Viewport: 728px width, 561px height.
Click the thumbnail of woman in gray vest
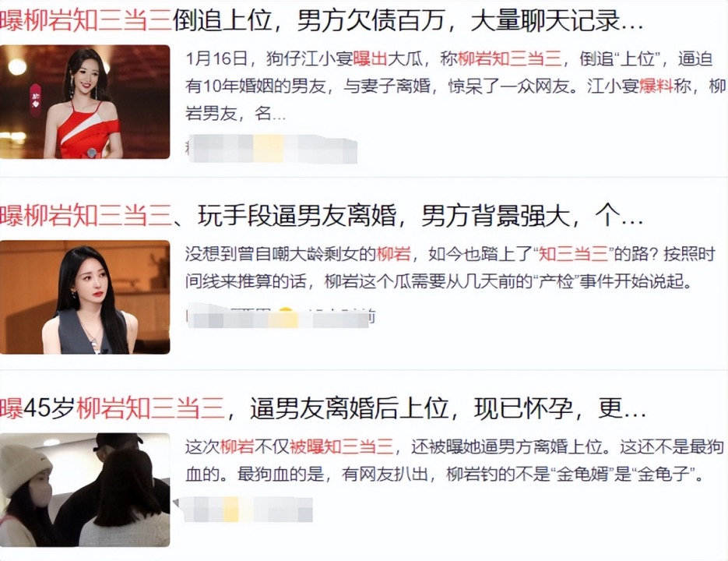[x=85, y=297]
